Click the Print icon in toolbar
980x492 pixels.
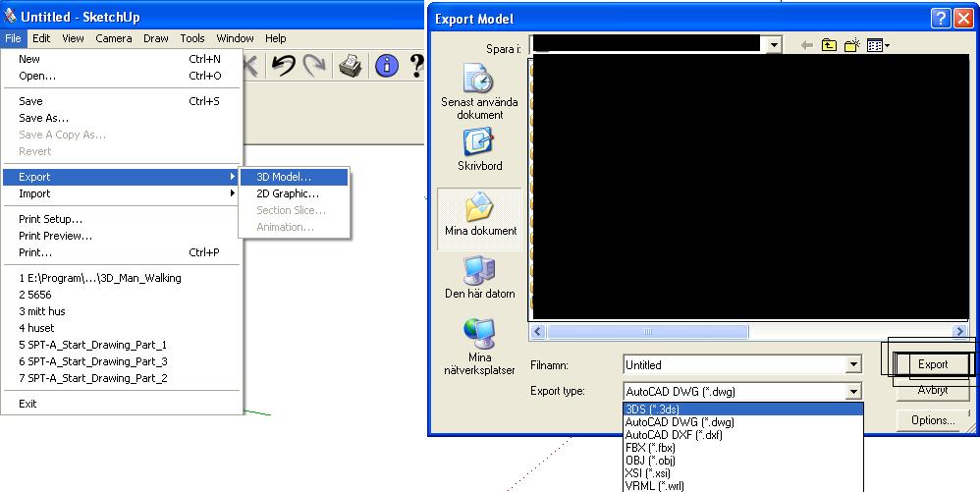click(350, 65)
